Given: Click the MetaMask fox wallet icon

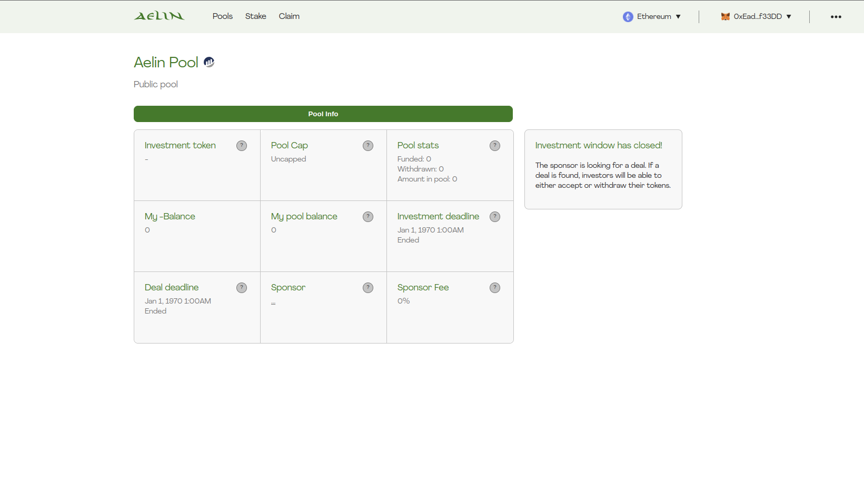Looking at the screenshot, I should coord(726,17).
